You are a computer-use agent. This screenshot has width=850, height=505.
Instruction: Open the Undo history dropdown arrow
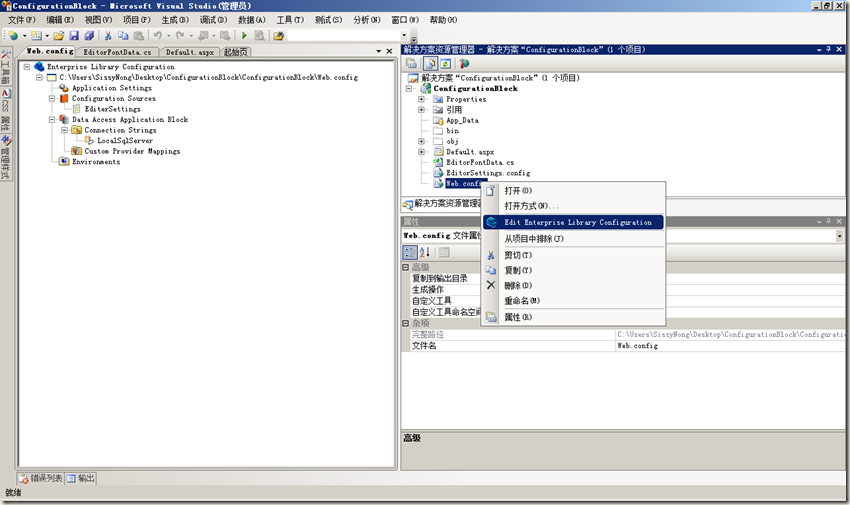click(x=168, y=36)
